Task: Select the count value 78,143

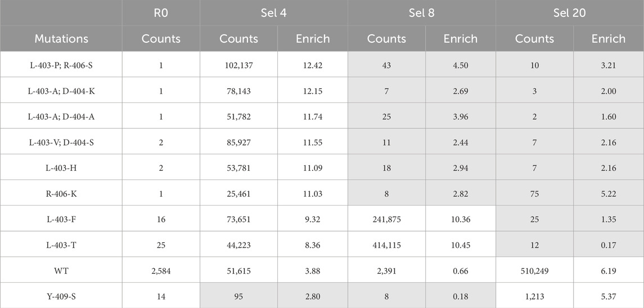Action: coord(239,90)
